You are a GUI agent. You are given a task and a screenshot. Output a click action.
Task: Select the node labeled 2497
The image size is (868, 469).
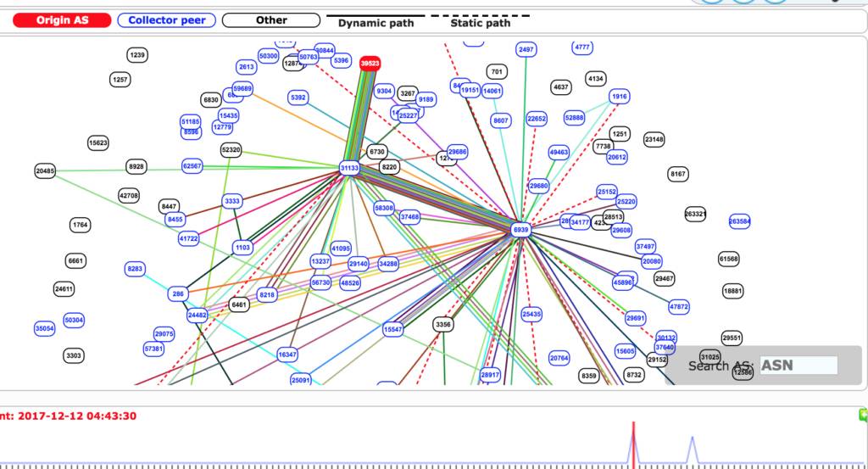(x=526, y=49)
